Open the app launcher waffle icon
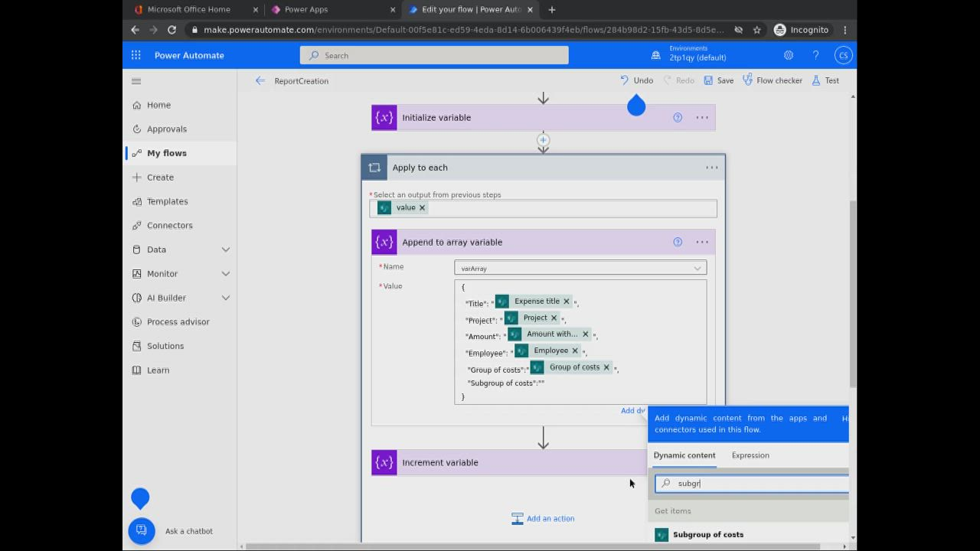 tap(136, 55)
